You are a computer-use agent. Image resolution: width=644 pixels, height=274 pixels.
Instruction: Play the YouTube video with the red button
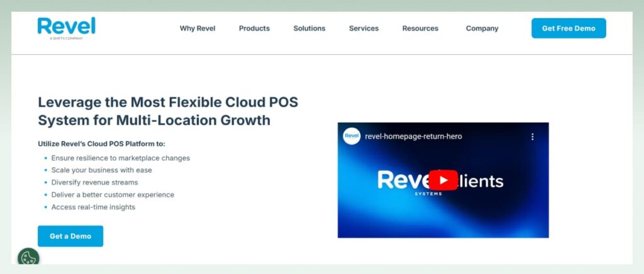point(443,180)
